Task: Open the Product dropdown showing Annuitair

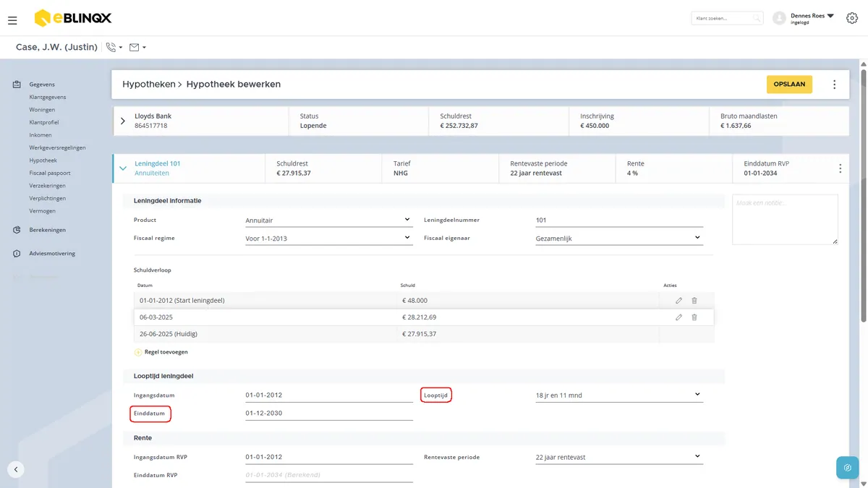Action: pyautogui.click(x=329, y=221)
